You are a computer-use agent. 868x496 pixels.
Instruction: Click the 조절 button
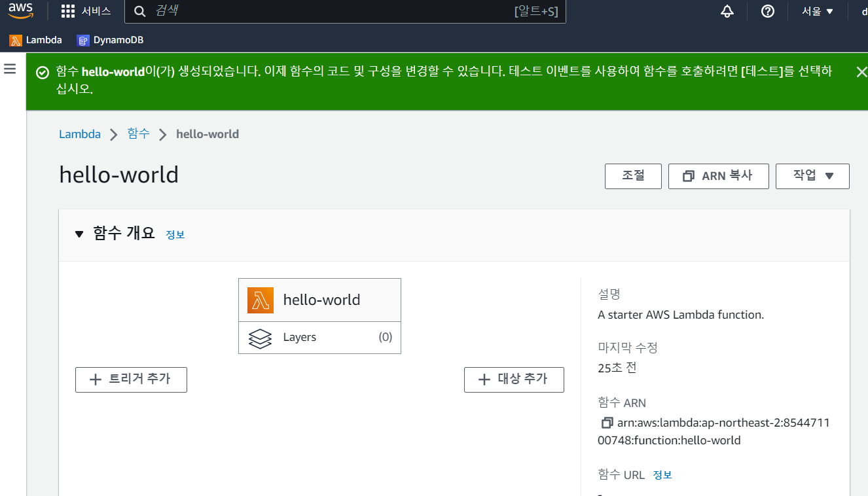tap(633, 176)
